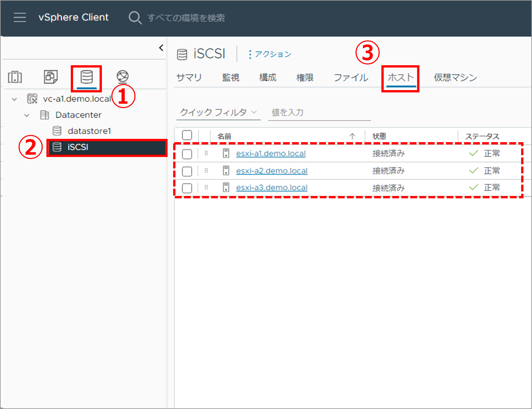Click the search magnifier icon
Viewport: 532px width, 409px height.
[135, 18]
